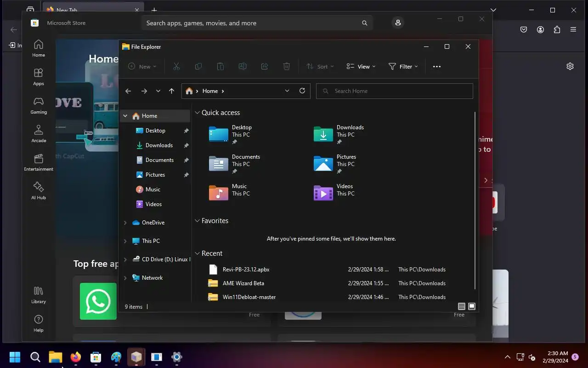The image size is (588, 368).
Task: Click the Microsoft Store search magnifier icon
Action: click(364, 23)
